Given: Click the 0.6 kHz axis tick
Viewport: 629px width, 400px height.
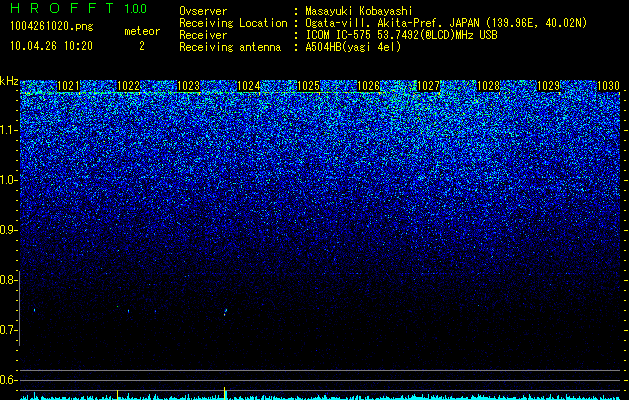Looking at the screenshot, I should (9, 380).
